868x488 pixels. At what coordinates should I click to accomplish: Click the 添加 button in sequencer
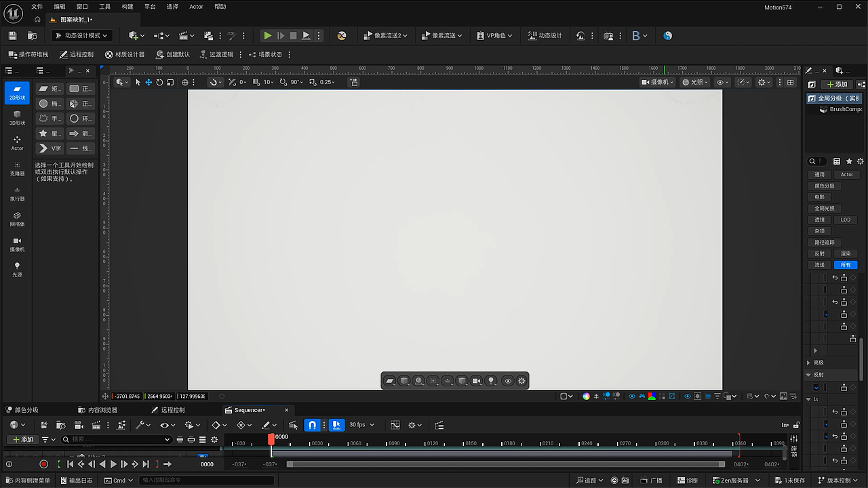(x=22, y=440)
